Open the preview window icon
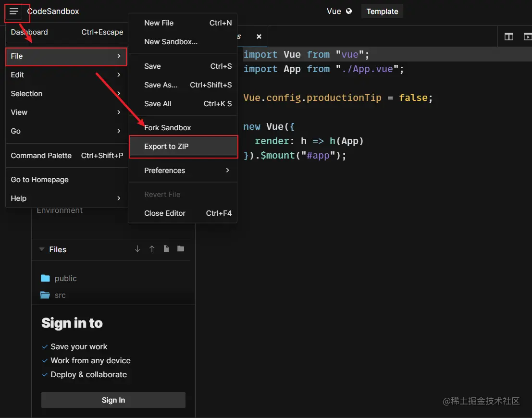Viewport: 532px width, 418px height. 528,37
